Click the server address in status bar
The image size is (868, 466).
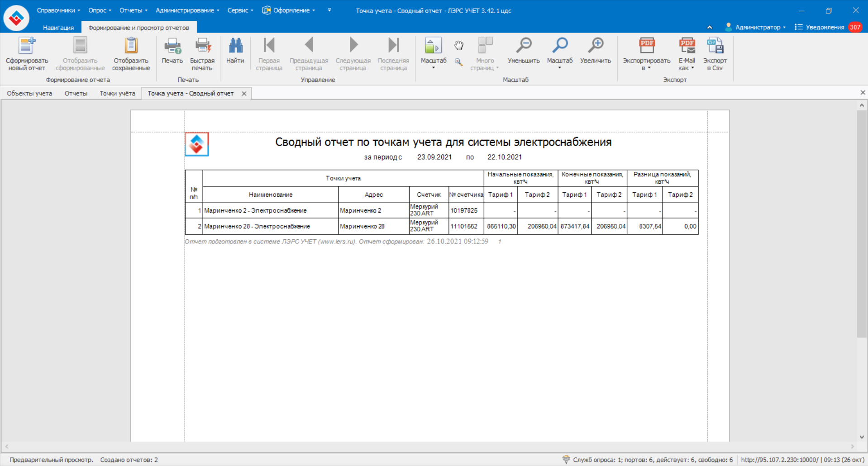coord(780,460)
